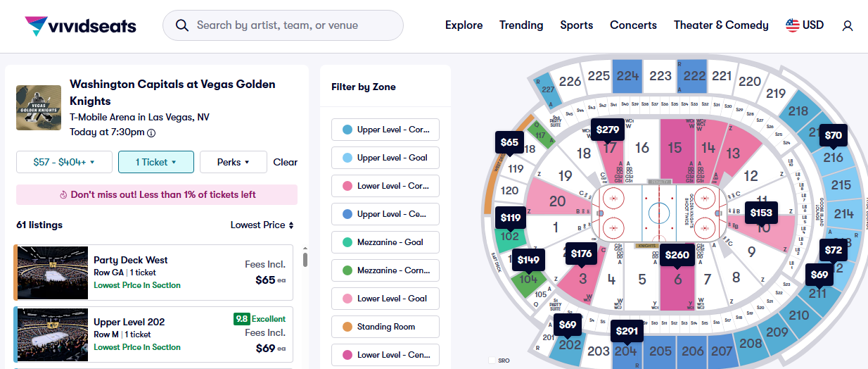Clear the applied ticket filters
Image resolution: width=868 pixels, height=369 pixels.
coord(285,162)
